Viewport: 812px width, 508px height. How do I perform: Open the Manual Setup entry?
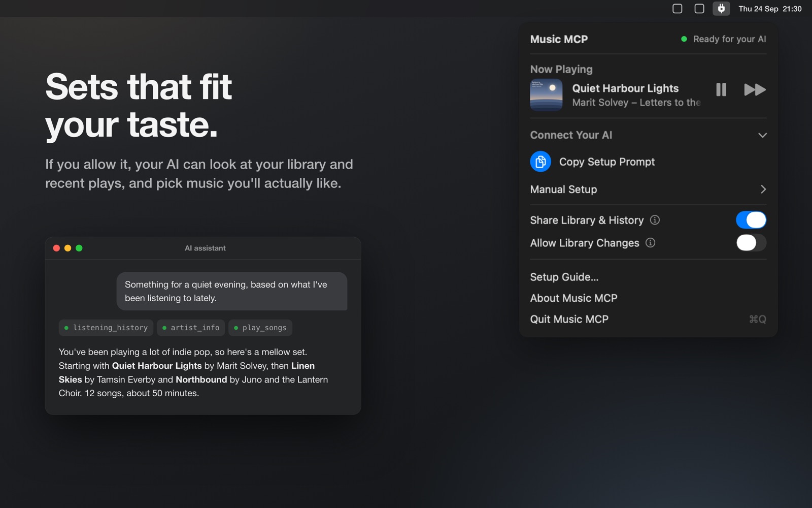point(648,189)
